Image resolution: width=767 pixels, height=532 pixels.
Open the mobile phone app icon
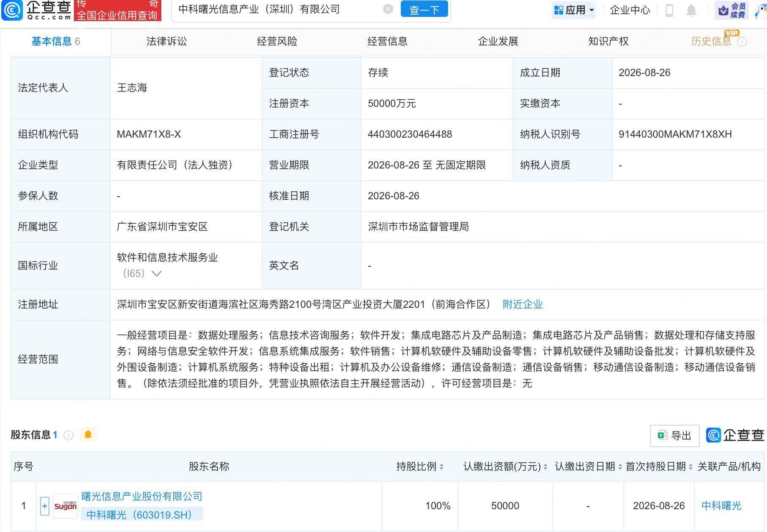coord(669,10)
